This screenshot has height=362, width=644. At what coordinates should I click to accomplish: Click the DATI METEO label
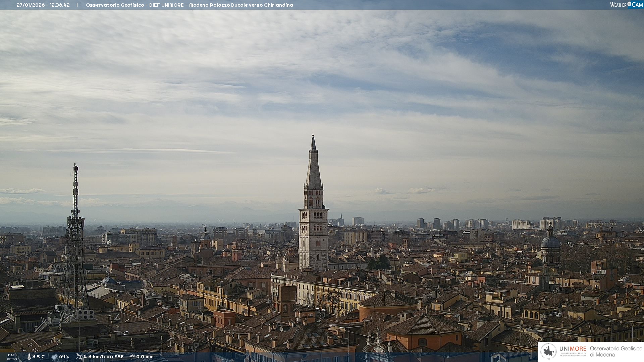(12, 357)
